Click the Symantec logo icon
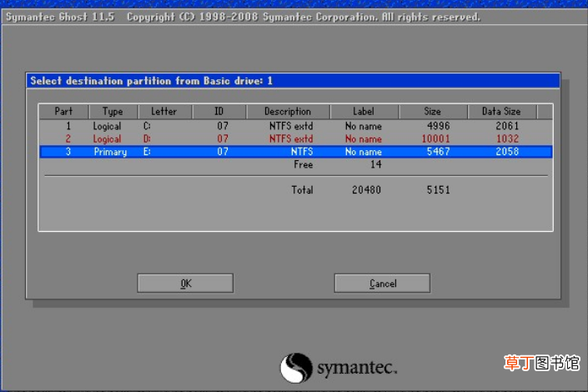This screenshot has height=392, width=588. pos(296,368)
